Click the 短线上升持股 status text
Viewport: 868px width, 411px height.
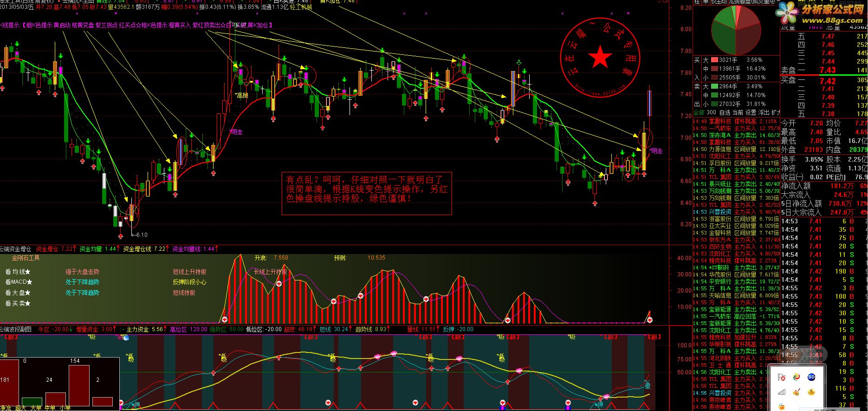189,272
